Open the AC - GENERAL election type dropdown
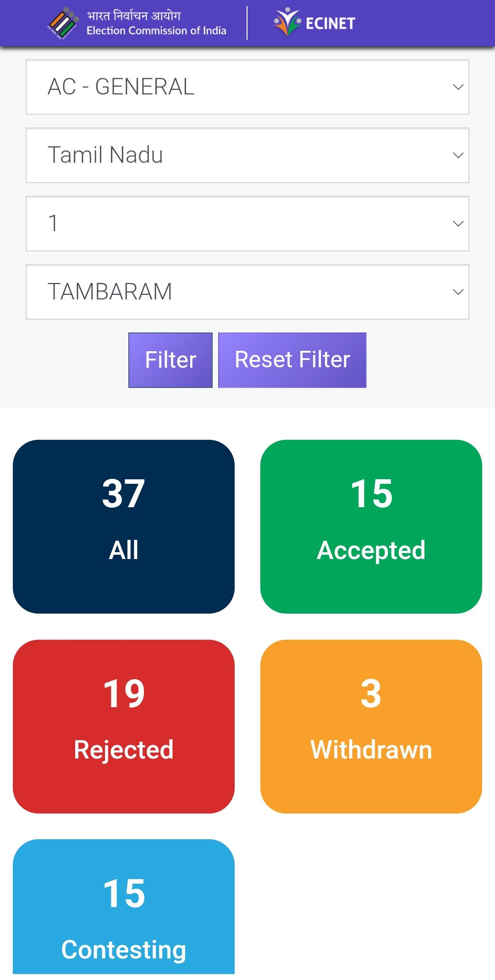The width and height of the screenshot is (495, 980). [247, 87]
